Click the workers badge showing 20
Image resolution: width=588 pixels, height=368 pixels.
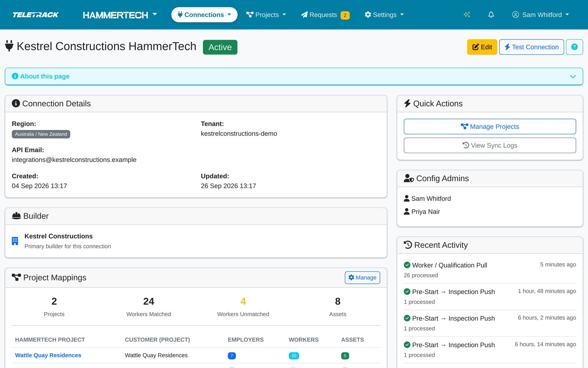(x=294, y=356)
